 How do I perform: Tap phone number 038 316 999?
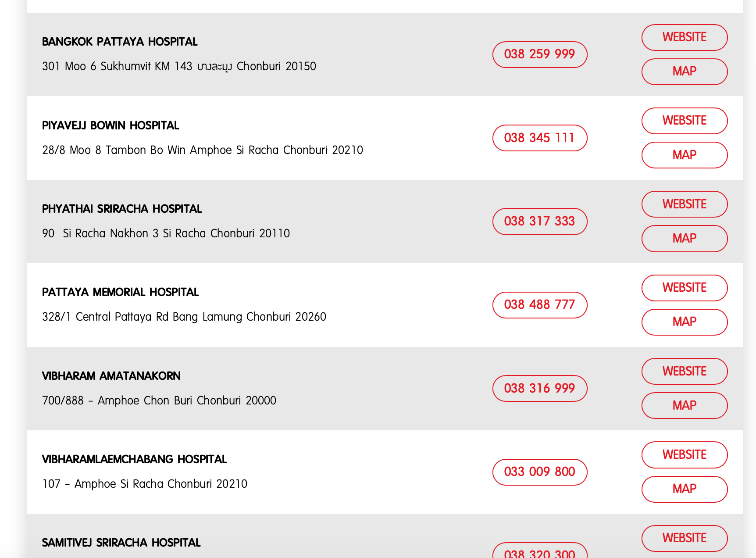point(539,388)
